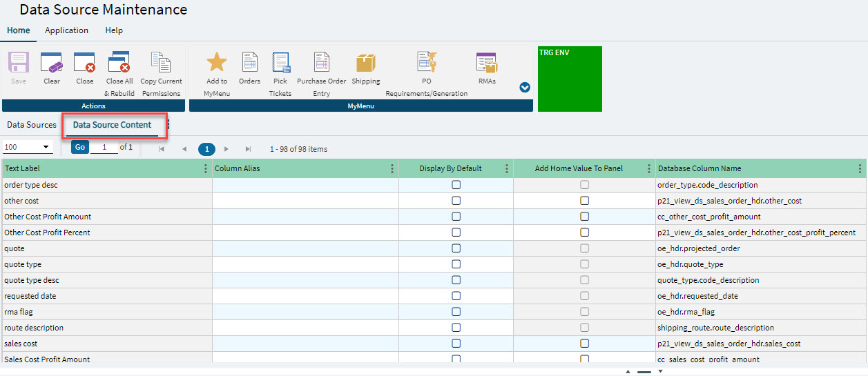This screenshot has height=376, width=868.
Task: Click the Add to MyMenu star icon
Action: [x=217, y=63]
